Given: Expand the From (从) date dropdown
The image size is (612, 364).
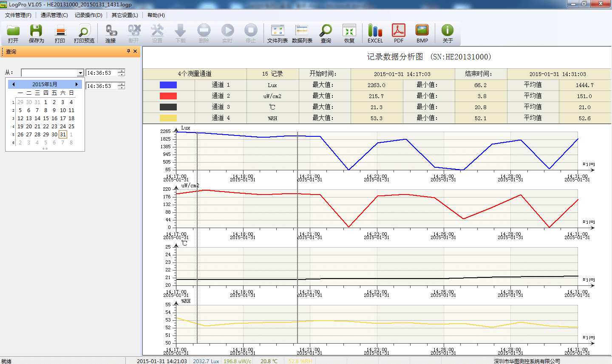Looking at the screenshot, I should 80,73.
